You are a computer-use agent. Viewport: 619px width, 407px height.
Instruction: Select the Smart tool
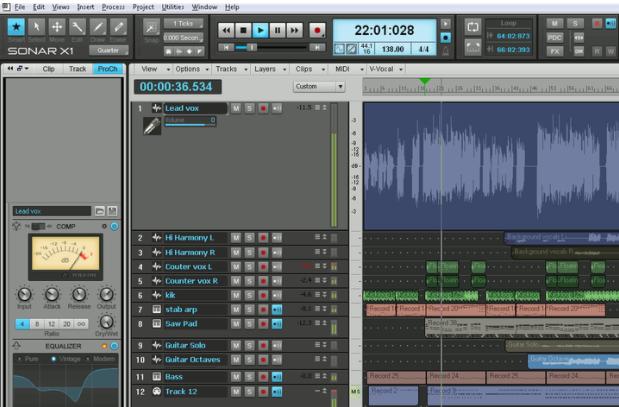17,29
